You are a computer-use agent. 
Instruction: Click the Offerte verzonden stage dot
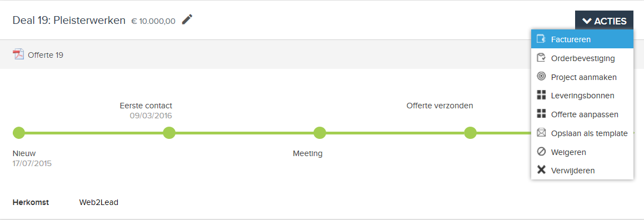coord(470,133)
